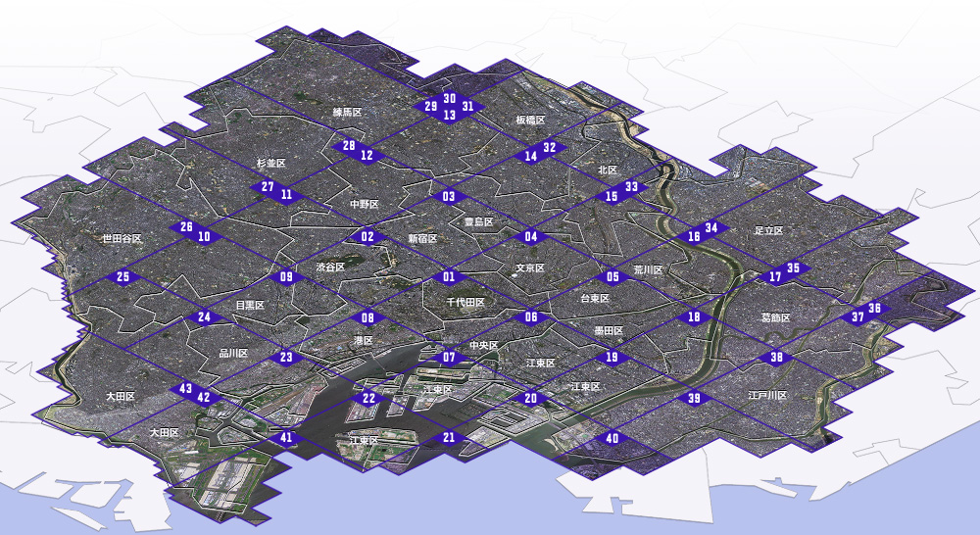Click the 新宿区 ward label
The image size is (980, 535).
click(x=422, y=239)
